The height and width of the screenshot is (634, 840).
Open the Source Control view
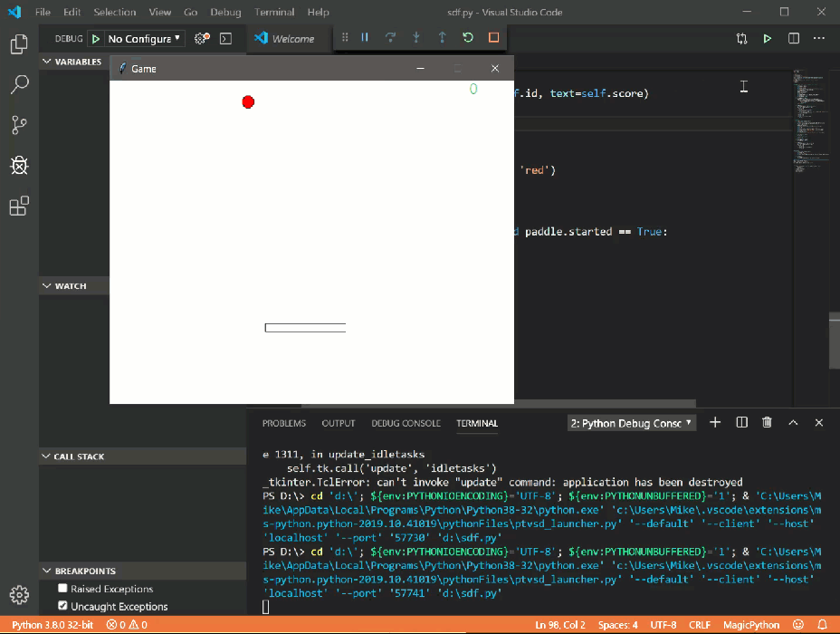[x=19, y=125]
